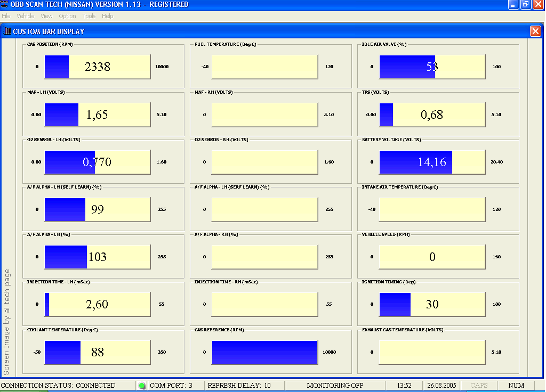
Task: Close the Custom Bar Display panel
Action: click(x=535, y=31)
